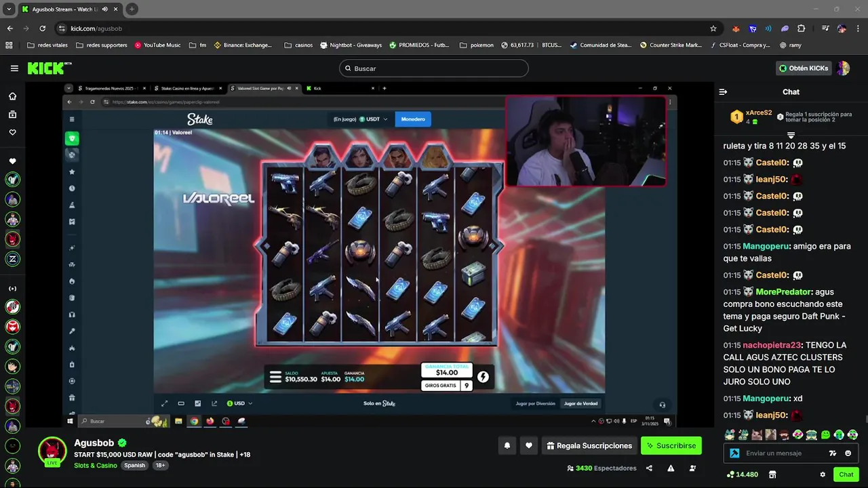Open the Chrome apps grid icon
The height and width of the screenshot is (488, 868).
point(9,45)
